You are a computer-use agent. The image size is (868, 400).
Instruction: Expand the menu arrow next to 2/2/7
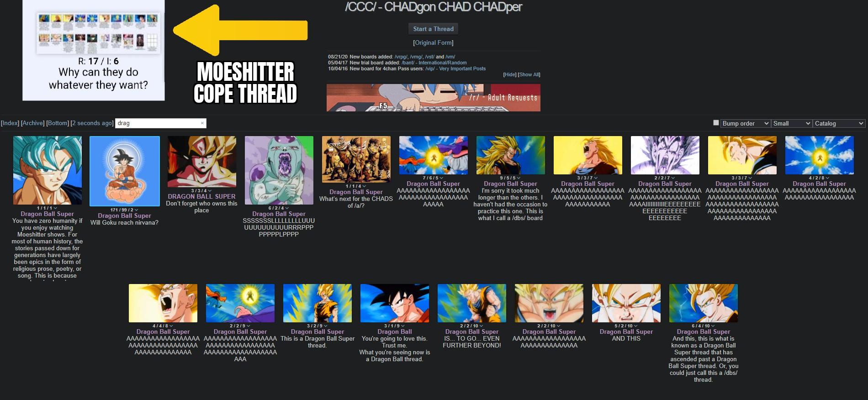(674, 178)
